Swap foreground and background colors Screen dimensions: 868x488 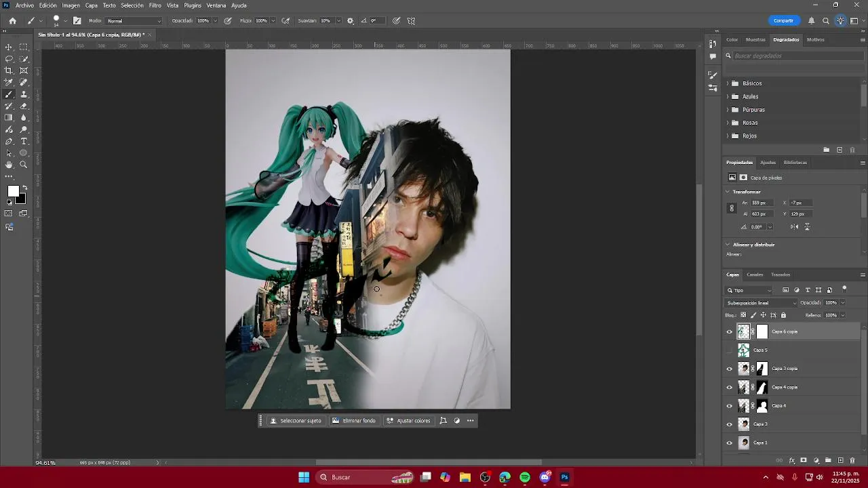click(x=25, y=187)
